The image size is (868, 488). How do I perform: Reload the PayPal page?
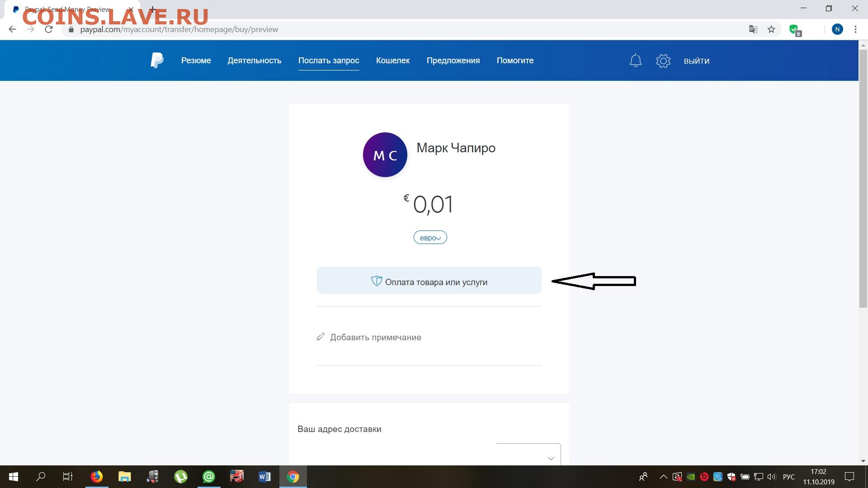point(49,29)
